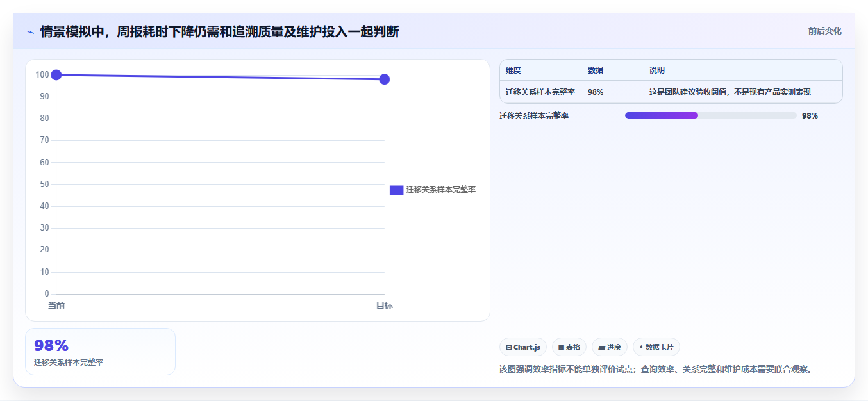
Task: Click the 表格 tag chip
Action: pyautogui.click(x=569, y=347)
